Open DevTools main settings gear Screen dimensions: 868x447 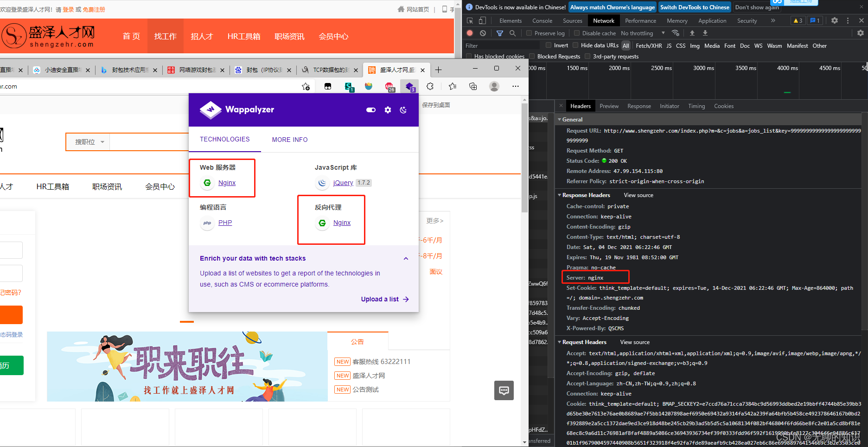click(x=835, y=21)
